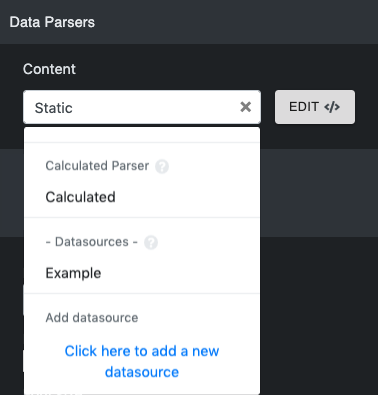380x395 pixels.
Task: Click the Calculated Parser group heading
Action: pos(97,166)
